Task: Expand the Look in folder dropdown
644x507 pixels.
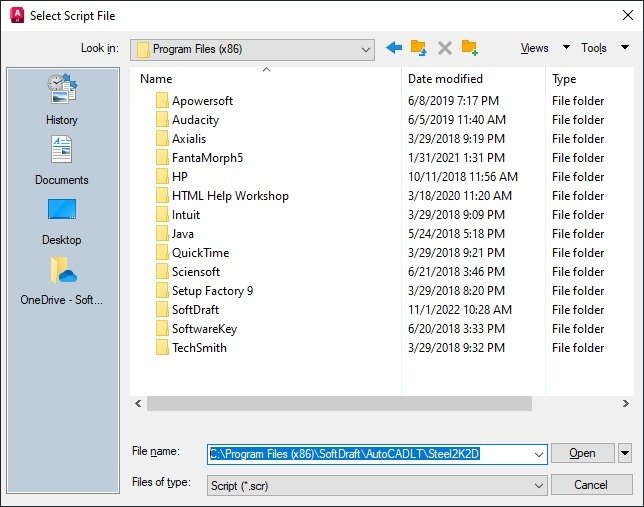Action: [x=366, y=50]
